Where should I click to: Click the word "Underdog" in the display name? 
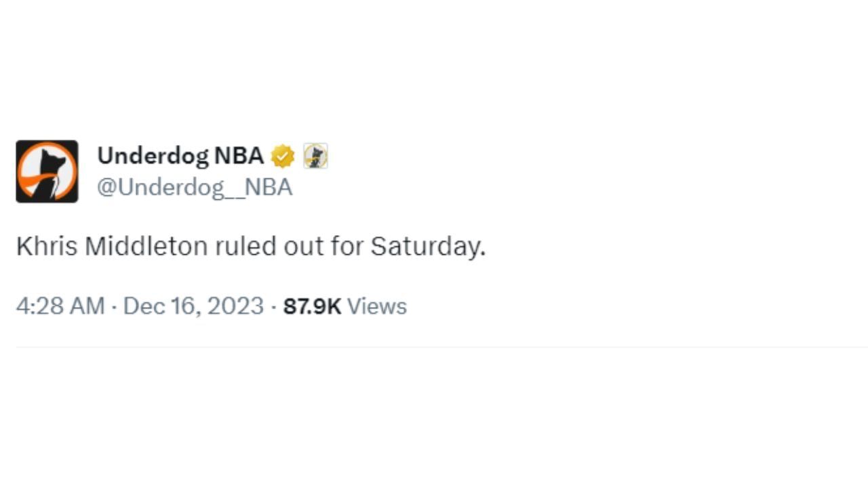[153, 156]
